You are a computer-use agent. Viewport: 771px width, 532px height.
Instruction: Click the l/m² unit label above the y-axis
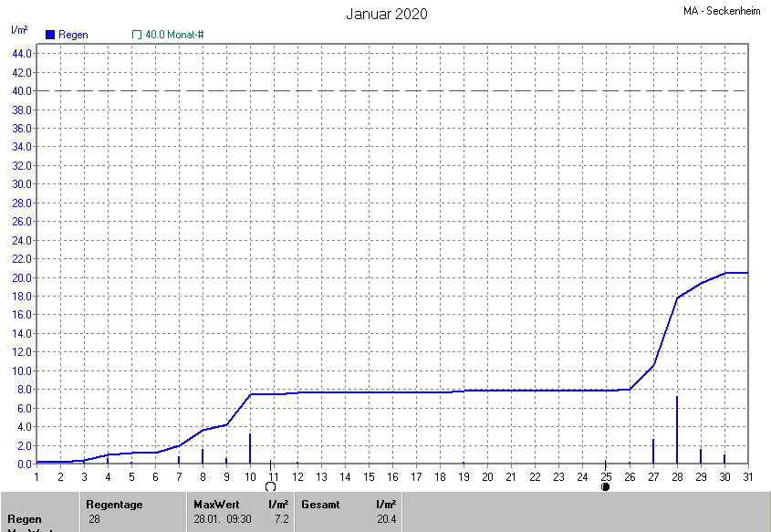[x=18, y=29]
